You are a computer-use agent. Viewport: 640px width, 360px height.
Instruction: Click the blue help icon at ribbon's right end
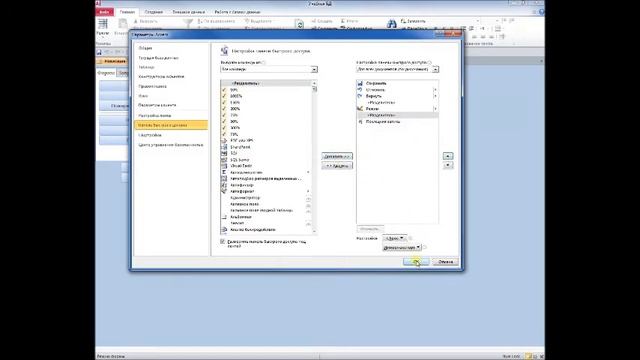pos(542,12)
